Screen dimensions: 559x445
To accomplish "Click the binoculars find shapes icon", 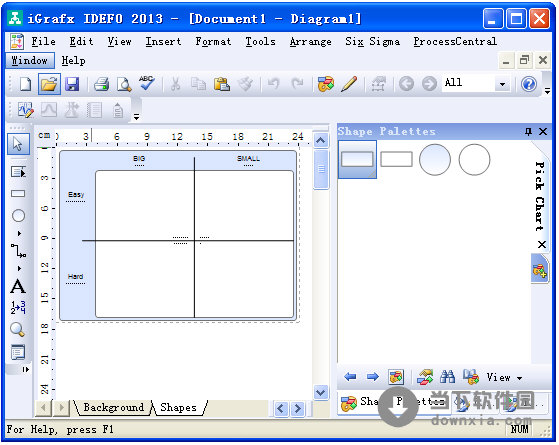I will coord(447,377).
